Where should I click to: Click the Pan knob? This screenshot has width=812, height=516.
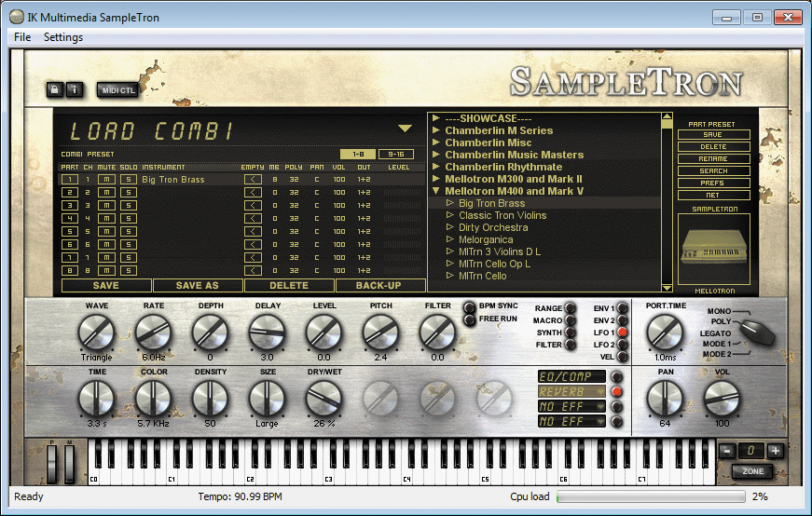[665, 399]
